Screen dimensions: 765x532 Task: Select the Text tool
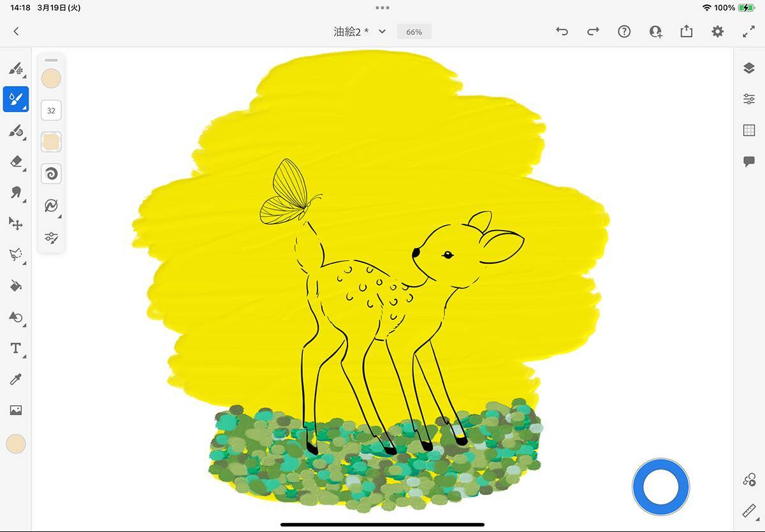pyautogui.click(x=16, y=349)
